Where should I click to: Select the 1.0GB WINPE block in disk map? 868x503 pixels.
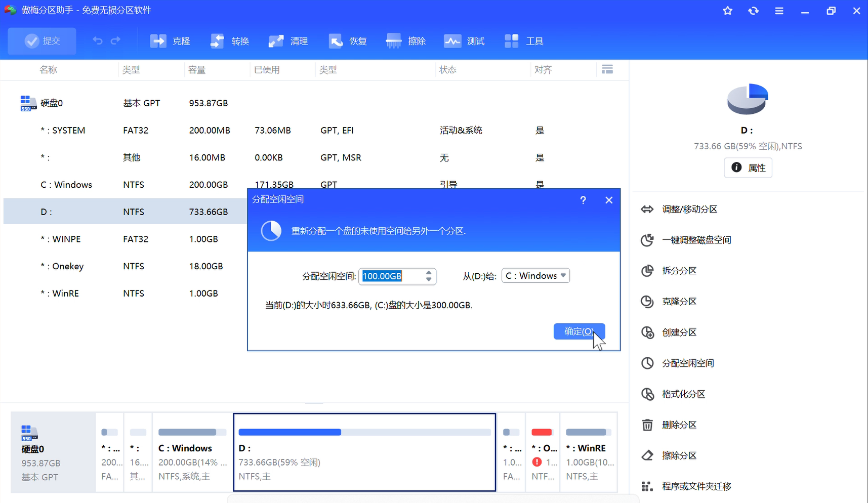coord(511,452)
